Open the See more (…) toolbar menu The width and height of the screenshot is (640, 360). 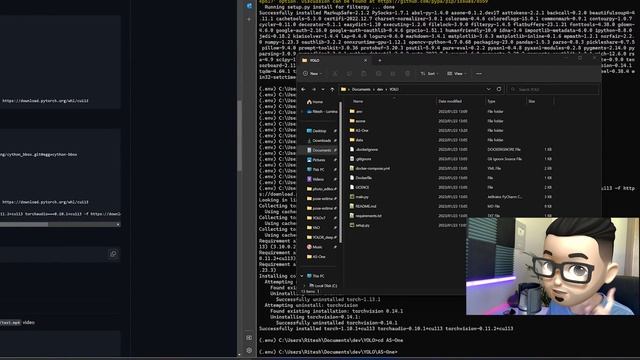tap(479, 73)
